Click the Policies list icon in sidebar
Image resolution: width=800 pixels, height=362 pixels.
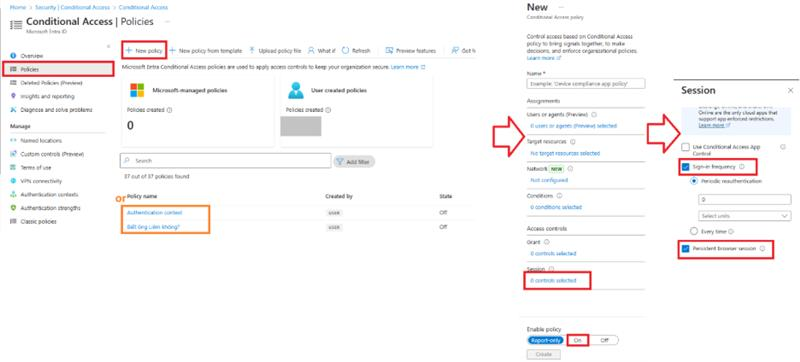(x=13, y=69)
